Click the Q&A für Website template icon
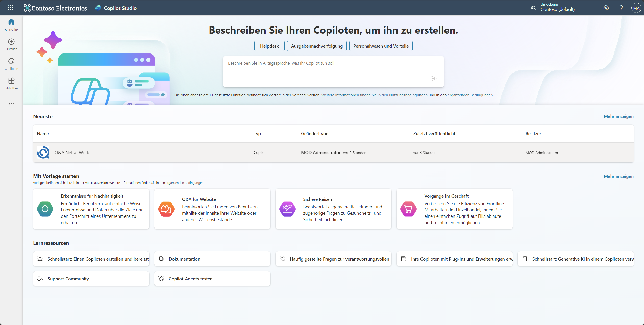Image resolution: width=644 pixels, height=325 pixels. [166, 209]
